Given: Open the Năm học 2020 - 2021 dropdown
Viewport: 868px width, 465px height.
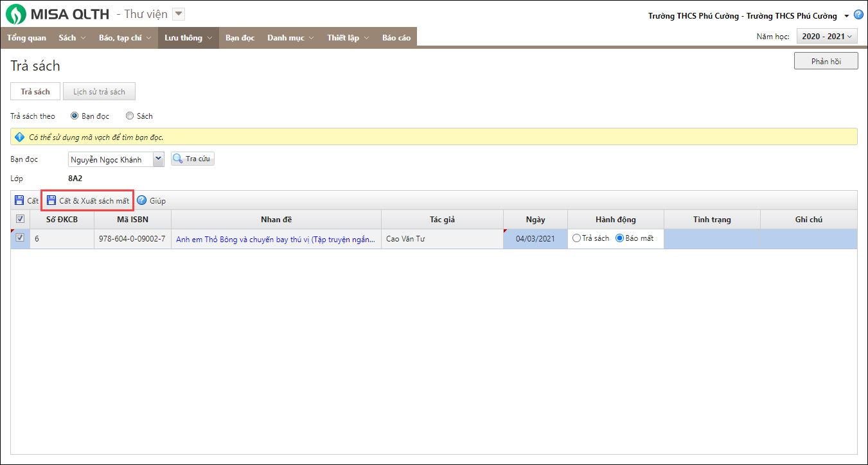Looking at the screenshot, I should pos(827,37).
